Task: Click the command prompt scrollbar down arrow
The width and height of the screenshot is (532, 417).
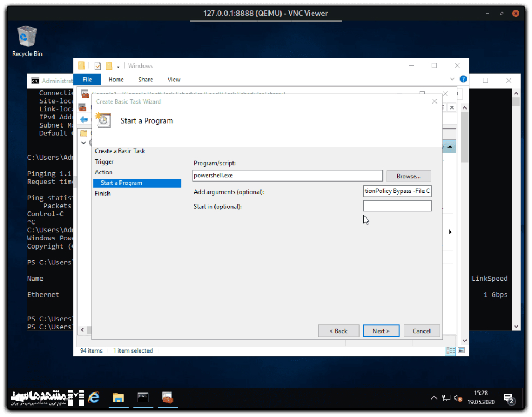Action: 516,326
